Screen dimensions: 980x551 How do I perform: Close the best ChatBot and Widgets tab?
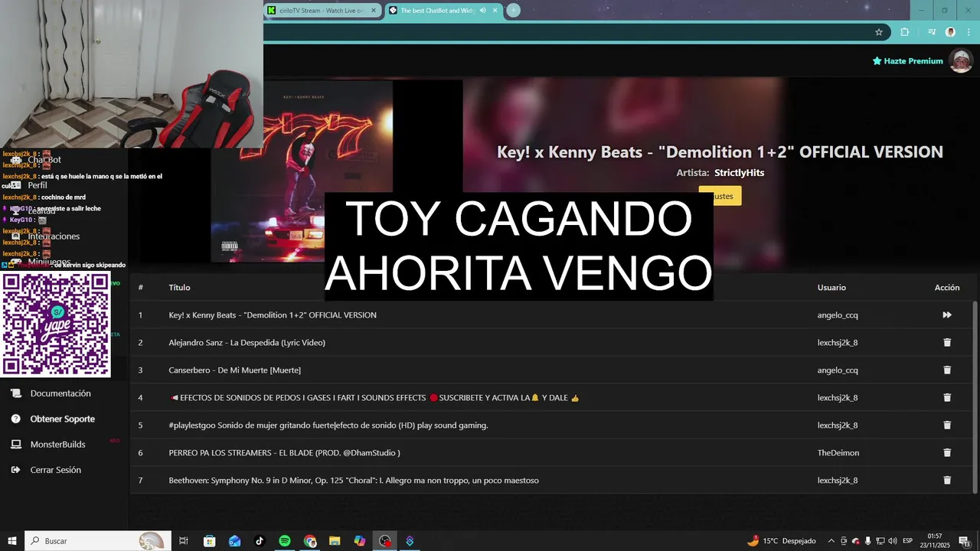[495, 11]
